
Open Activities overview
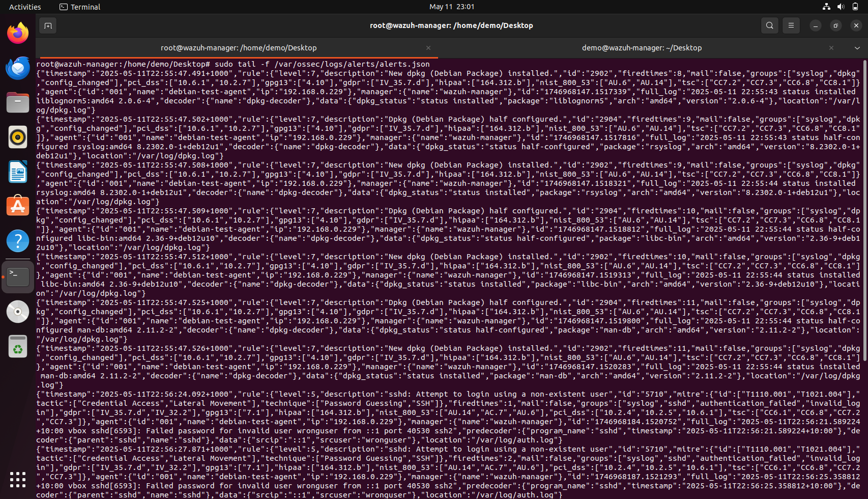(25, 7)
